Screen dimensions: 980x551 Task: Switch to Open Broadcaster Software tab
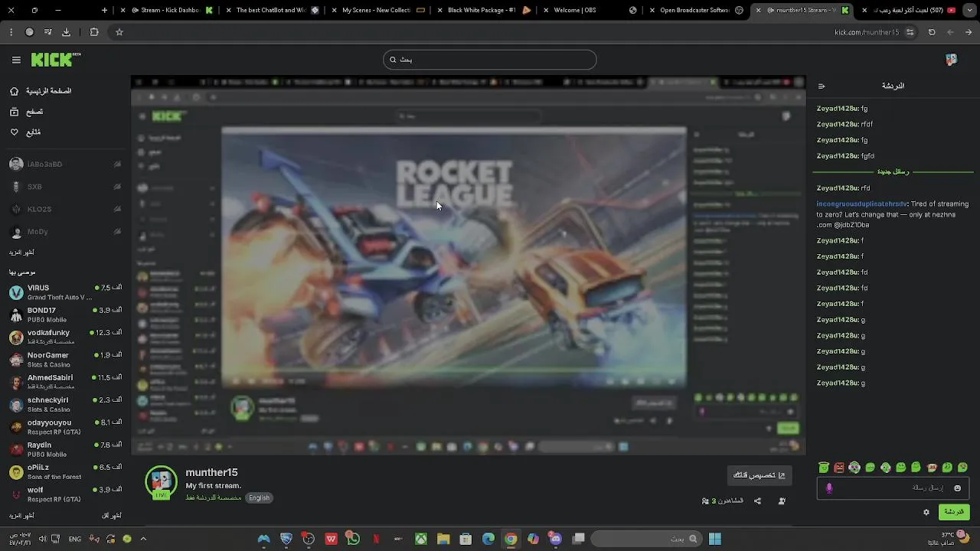point(694,11)
